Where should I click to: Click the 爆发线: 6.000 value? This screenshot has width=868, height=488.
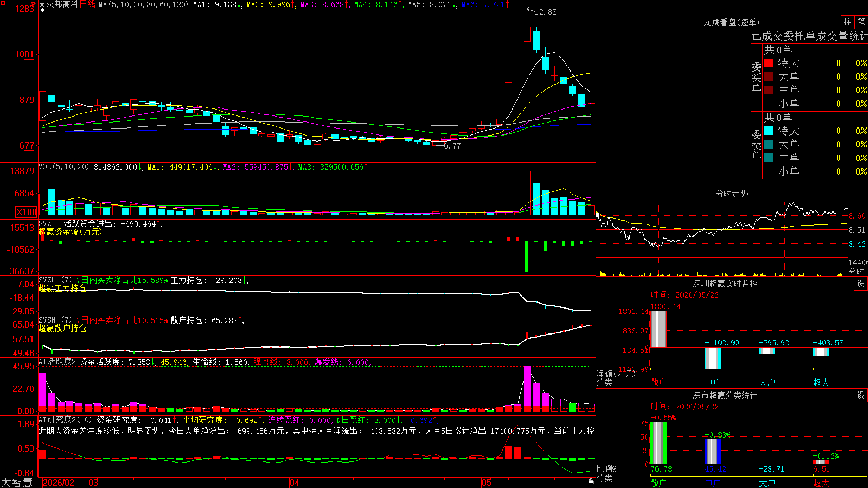tap(342, 362)
